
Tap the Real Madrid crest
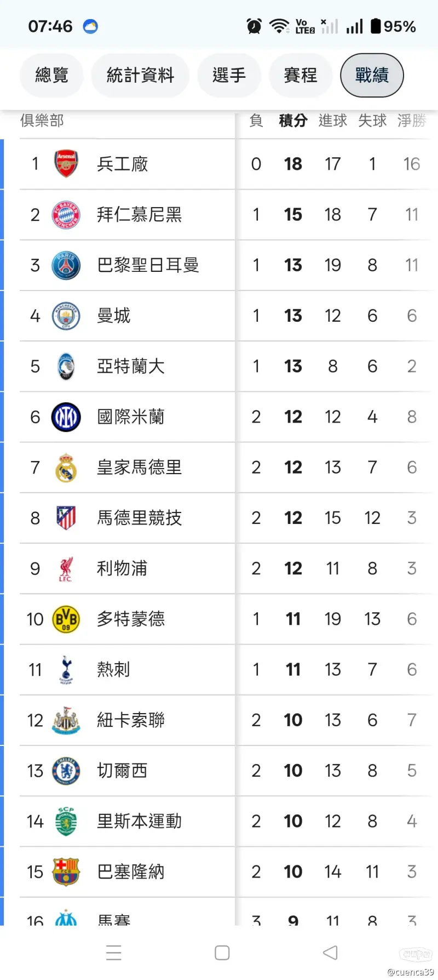[x=66, y=468]
